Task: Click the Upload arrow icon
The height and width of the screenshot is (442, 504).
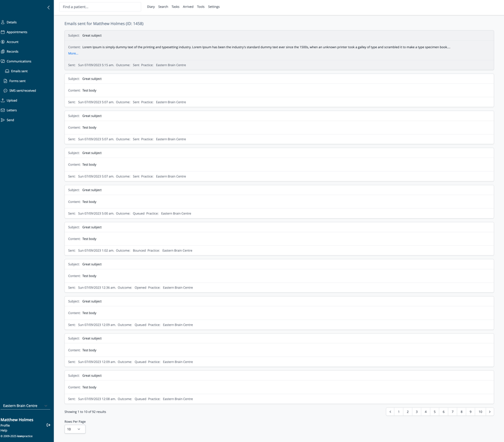Action: [x=3, y=100]
